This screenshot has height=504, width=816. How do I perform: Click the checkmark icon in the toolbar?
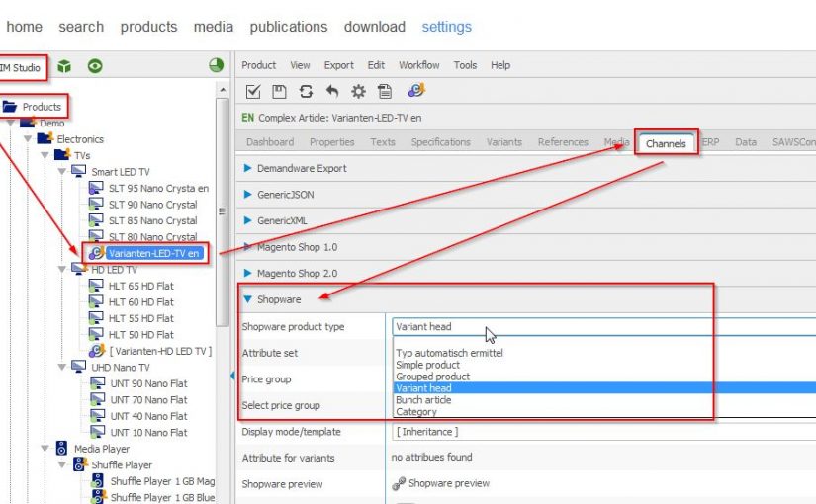[253, 91]
